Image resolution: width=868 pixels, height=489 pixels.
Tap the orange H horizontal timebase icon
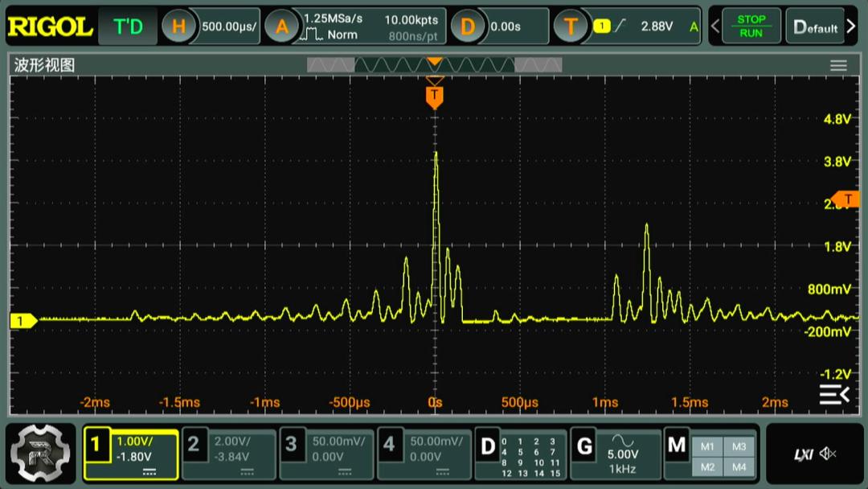178,27
